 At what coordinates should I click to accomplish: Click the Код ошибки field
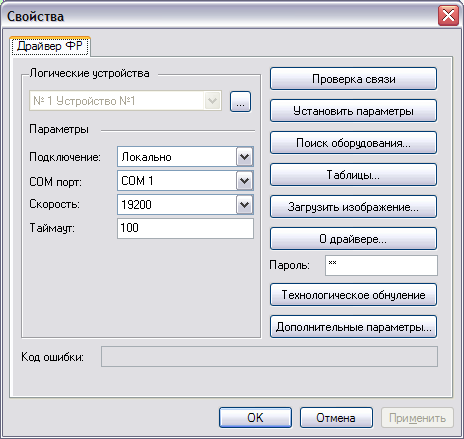coord(269,357)
